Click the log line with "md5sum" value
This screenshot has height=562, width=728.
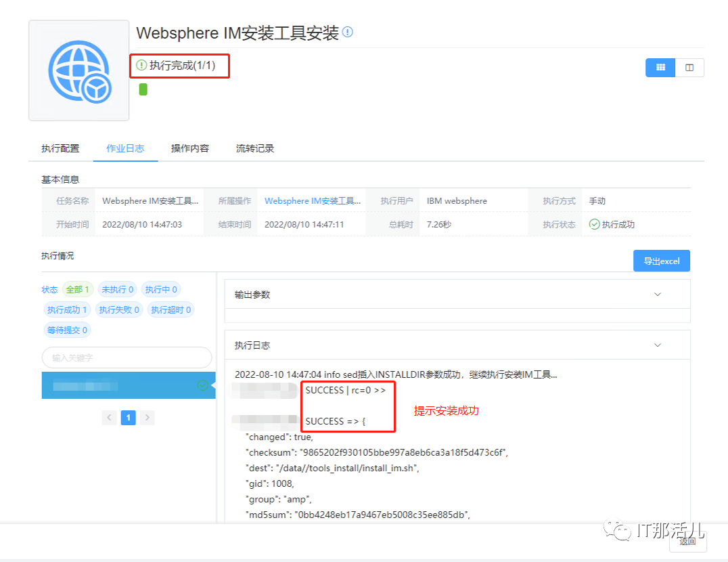(357, 515)
